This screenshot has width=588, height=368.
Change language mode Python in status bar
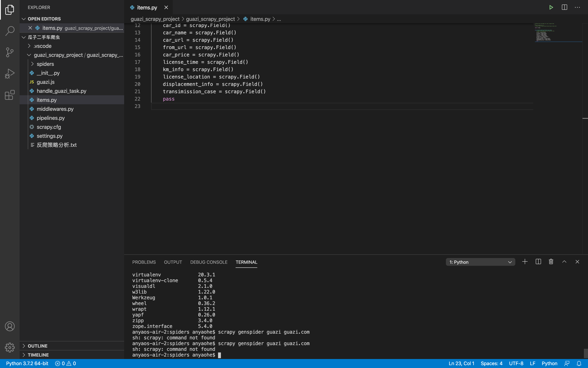(x=549, y=363)
